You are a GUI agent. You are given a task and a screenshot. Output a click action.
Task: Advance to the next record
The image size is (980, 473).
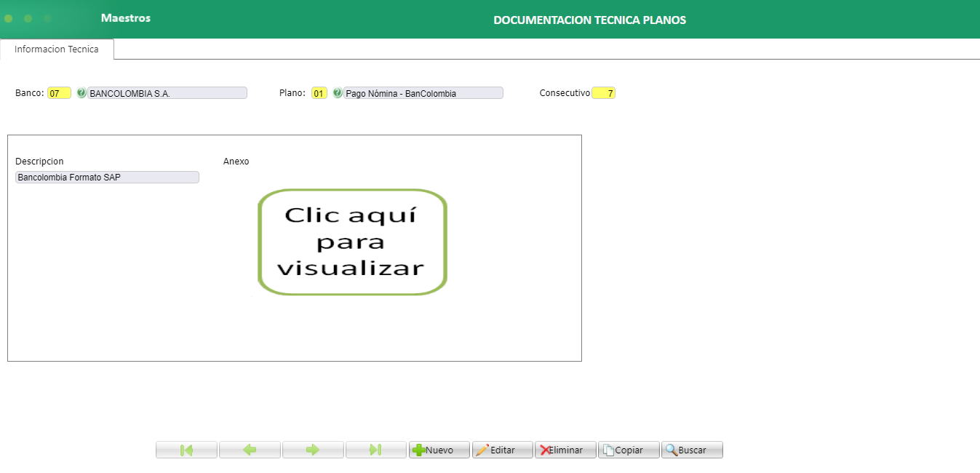[313, 449]
